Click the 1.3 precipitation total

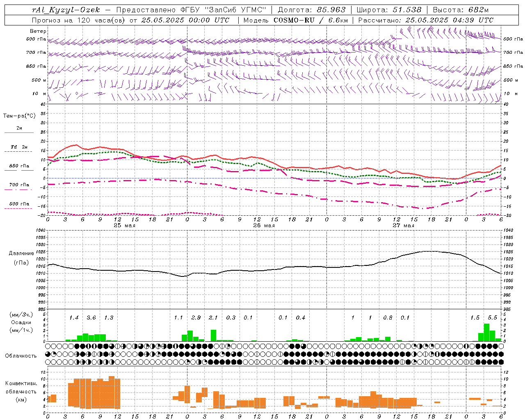(109, 318)
